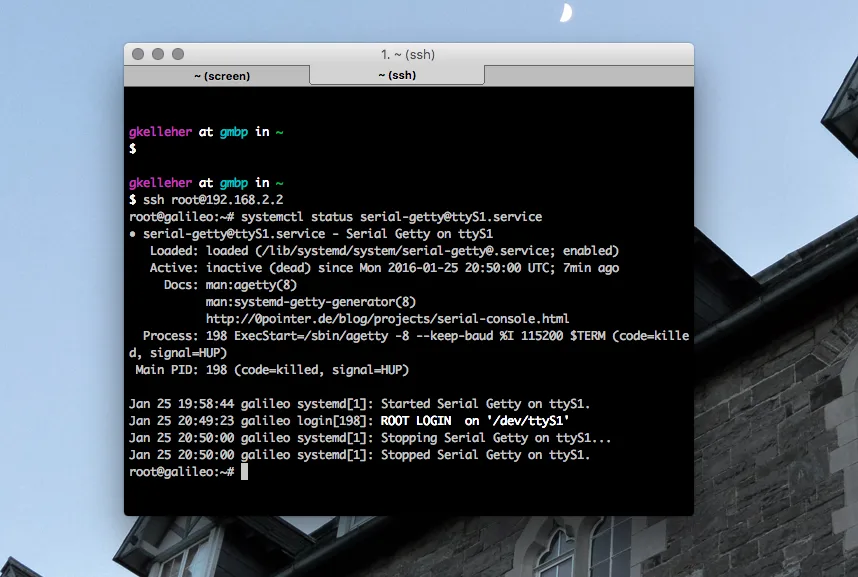Click the 'Stopped Serial Getty on ttyS1' log line

[x=486, y=454]
